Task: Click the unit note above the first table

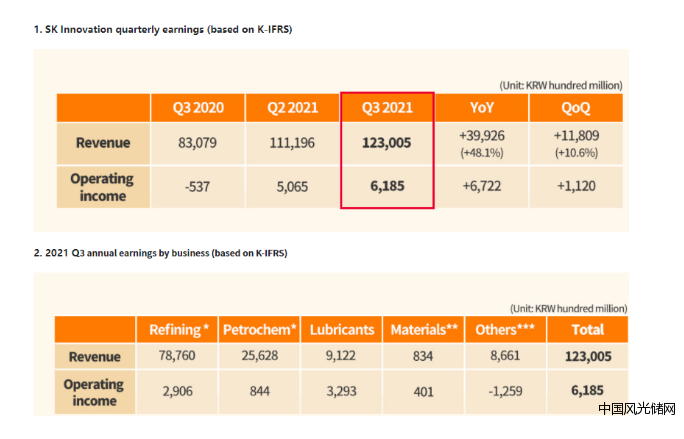Action: [x=561, y=86]
